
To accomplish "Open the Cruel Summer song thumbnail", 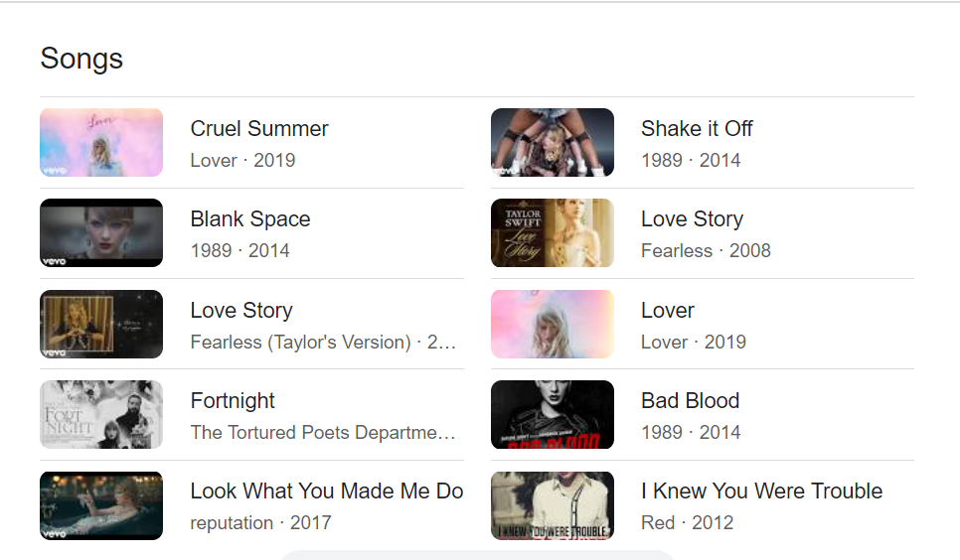I will (101, 143).
